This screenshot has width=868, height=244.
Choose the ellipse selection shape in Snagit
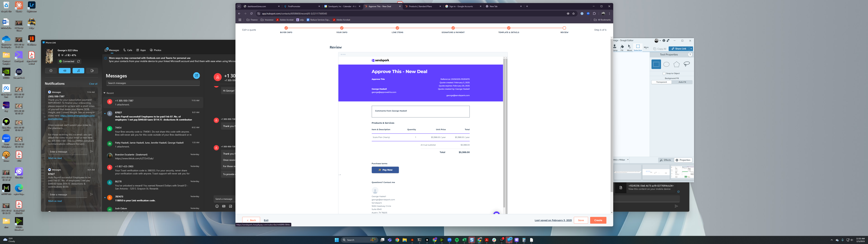tap(666, 64)
